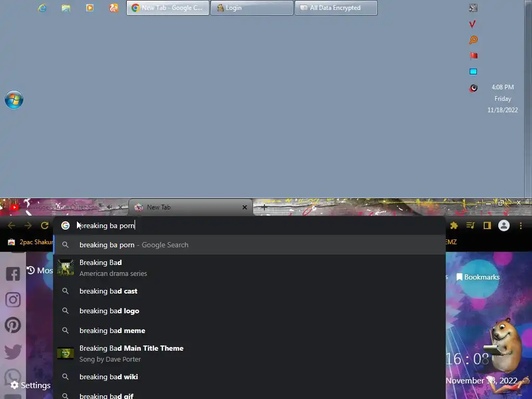This screenshot has height=399, width=532.
Task: Open the UC Browser taskbar icon
Action: tap(113, 7)
